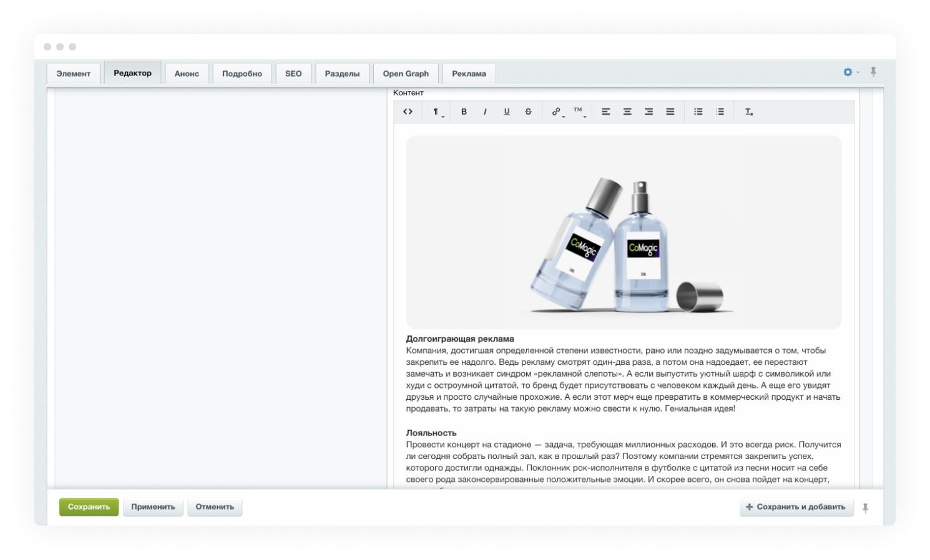
Task: Open the TM special characters dropdown
Action: click(x=579, y=112)
